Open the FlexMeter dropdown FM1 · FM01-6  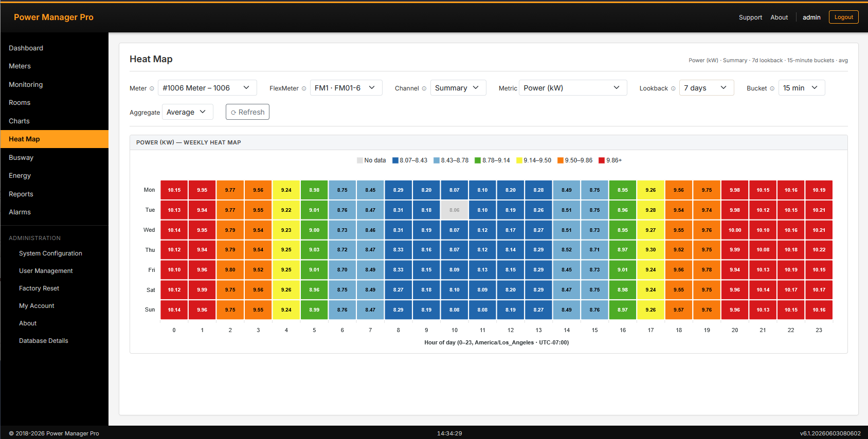pos(346,88)
